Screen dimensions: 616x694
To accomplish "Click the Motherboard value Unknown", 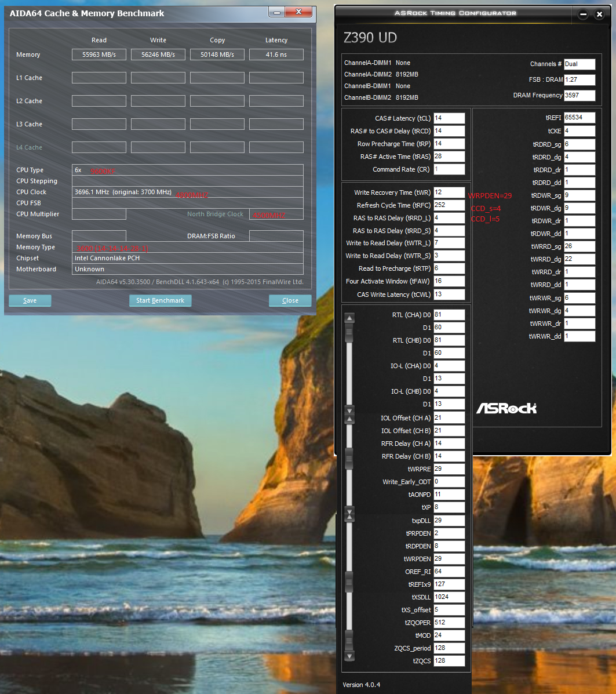I will (188, 269).
